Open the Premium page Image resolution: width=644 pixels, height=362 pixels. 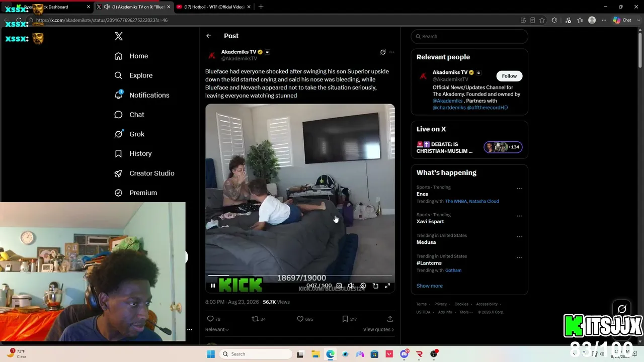click(136, 193)
